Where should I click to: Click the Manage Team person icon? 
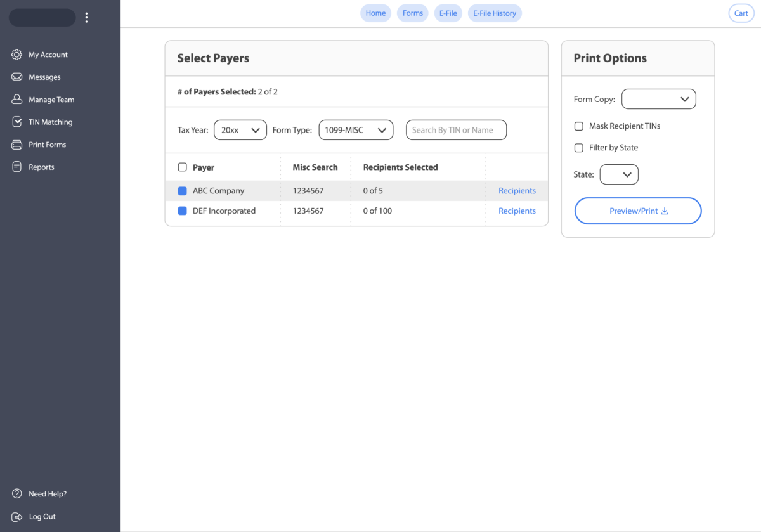pos(17,100)
